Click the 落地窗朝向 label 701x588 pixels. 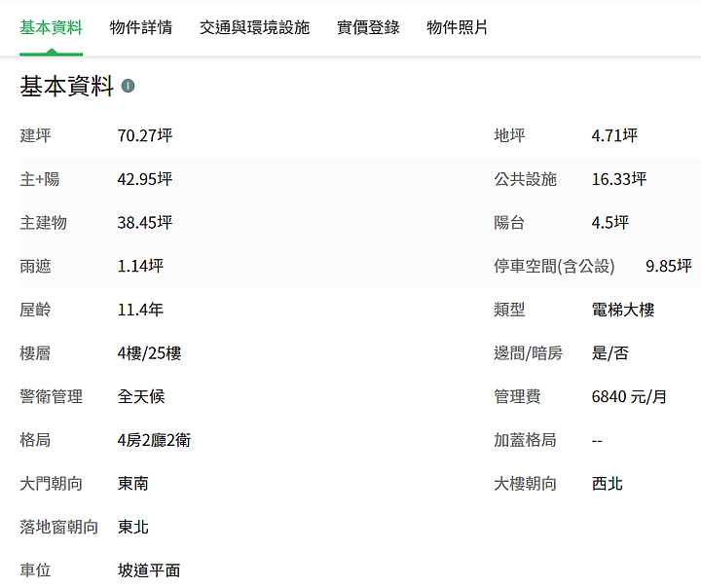click(x=59, y=528)
